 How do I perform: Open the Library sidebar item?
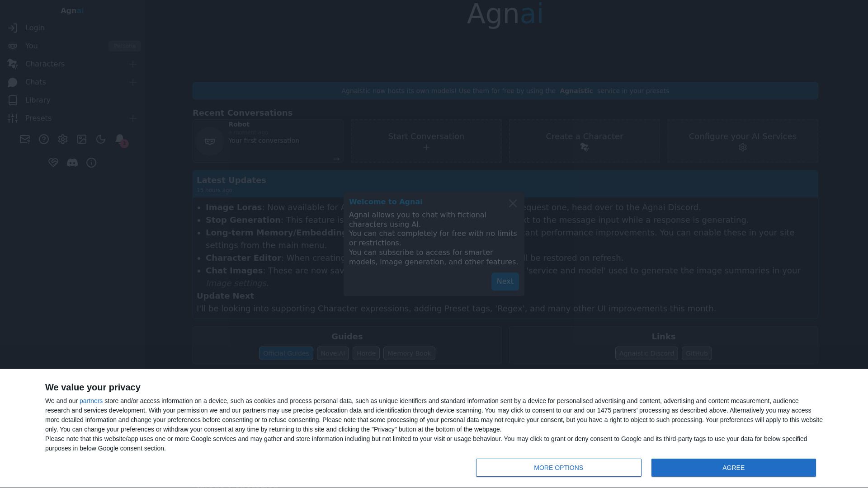pos(38,100)
